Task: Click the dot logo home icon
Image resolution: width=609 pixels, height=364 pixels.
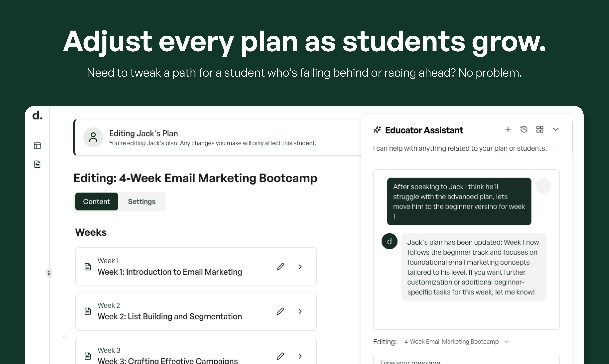Action: (37, 116)
